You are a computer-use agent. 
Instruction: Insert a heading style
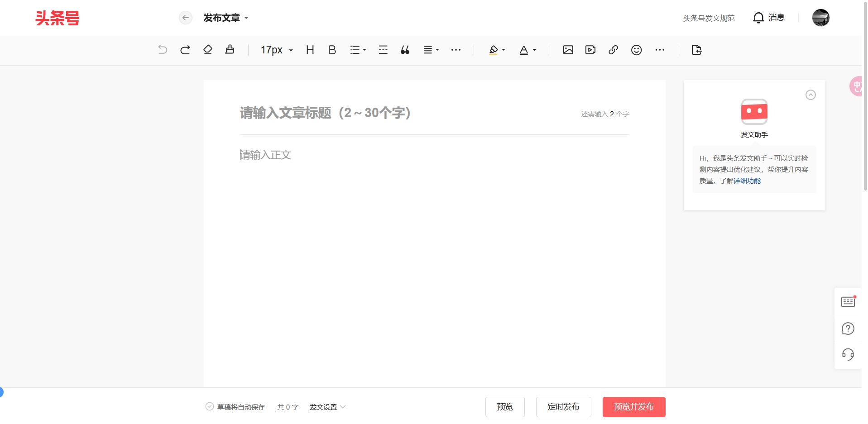[x=310, y=50]
